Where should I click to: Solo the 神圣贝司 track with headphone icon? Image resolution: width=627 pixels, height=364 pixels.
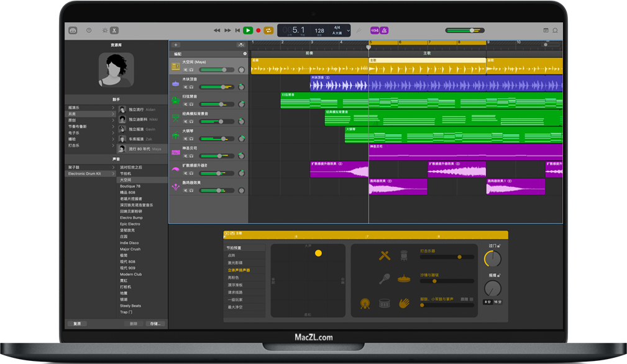tap(191, 155)
